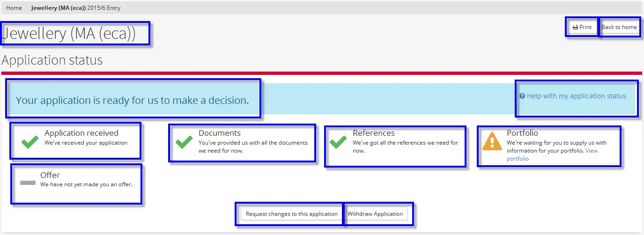
Task: Request changes to this application
Action: pyautogui.click(x=292, y=214)
